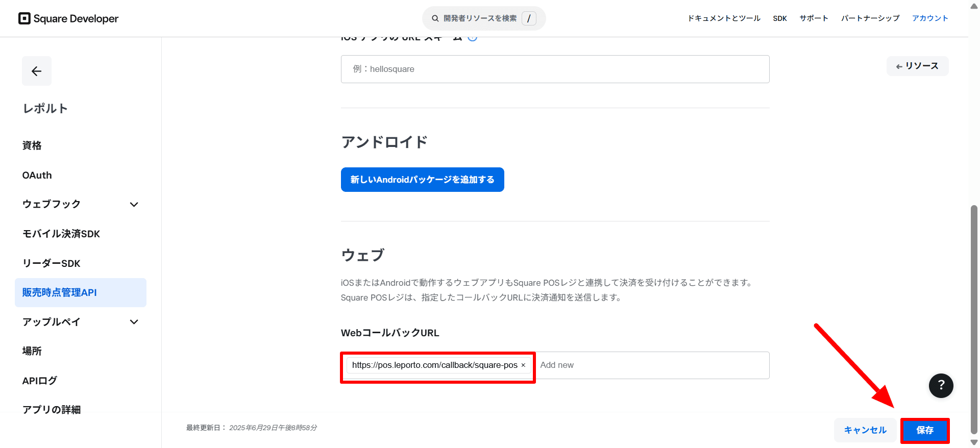Open the リーダーSDK sidebar item
Screen dimensions: 980x448
[51, 263]
